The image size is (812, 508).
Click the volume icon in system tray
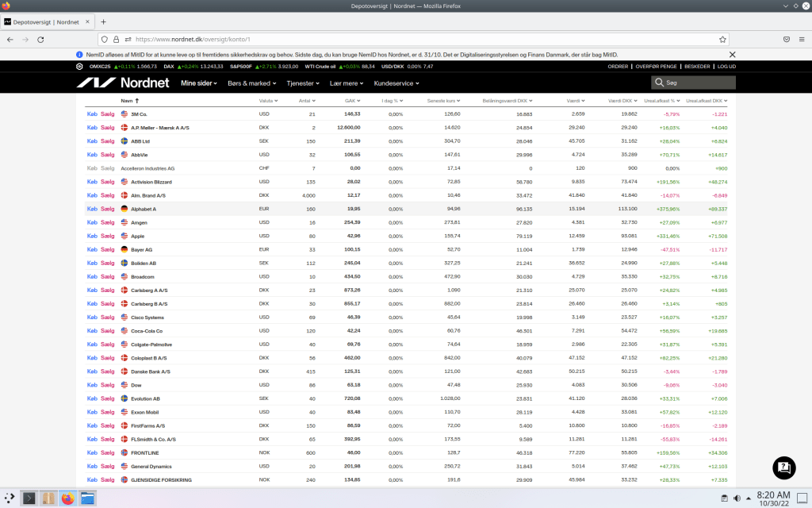coord(737,498)
